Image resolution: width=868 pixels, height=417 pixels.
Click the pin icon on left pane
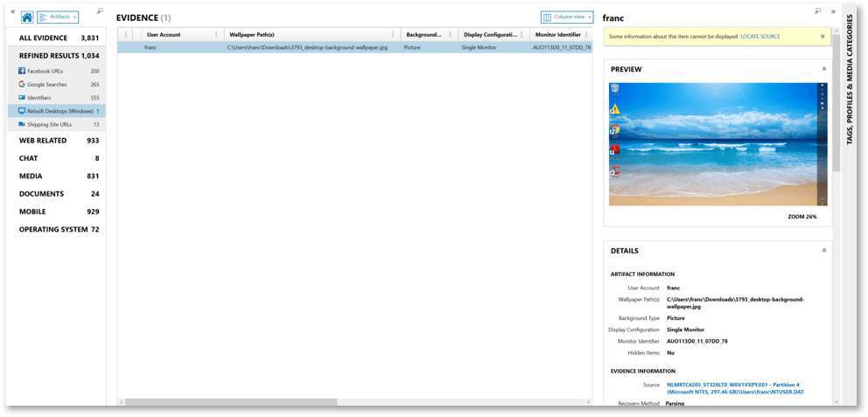pyautogui.click(x=100, y=11)
